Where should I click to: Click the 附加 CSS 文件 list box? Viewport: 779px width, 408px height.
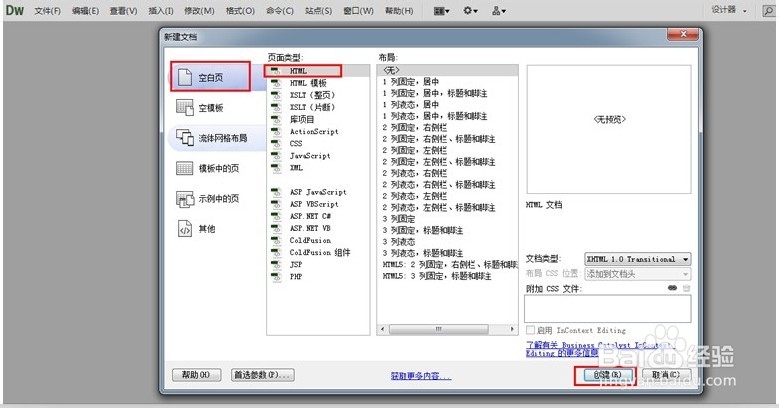coord(608,308)
